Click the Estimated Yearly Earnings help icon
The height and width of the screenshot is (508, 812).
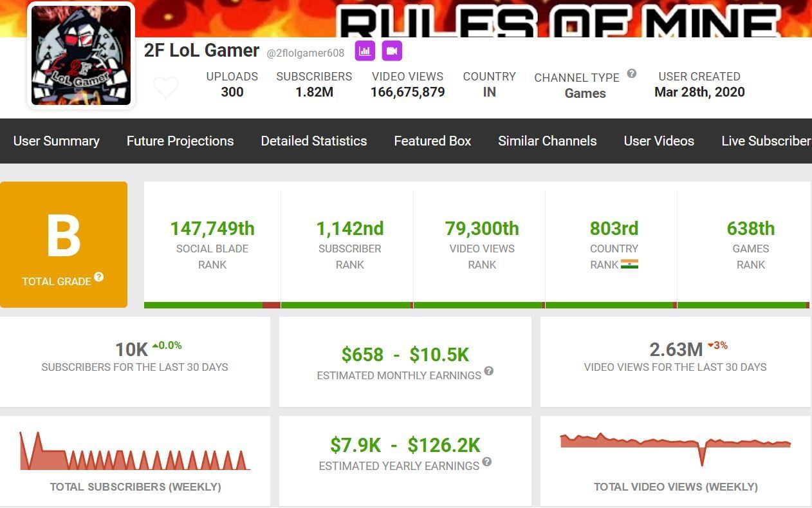(x=487, y=462)
